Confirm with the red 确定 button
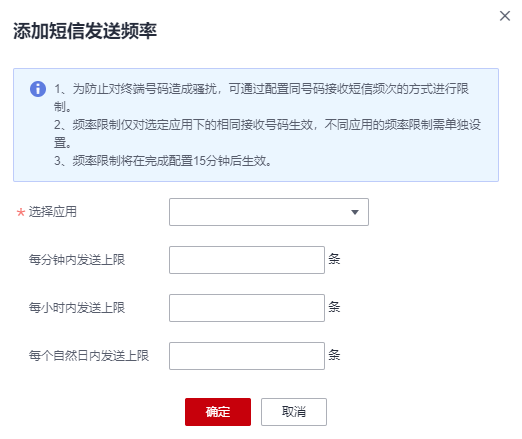This screenshot has width=522, height=439. [218, 412]
